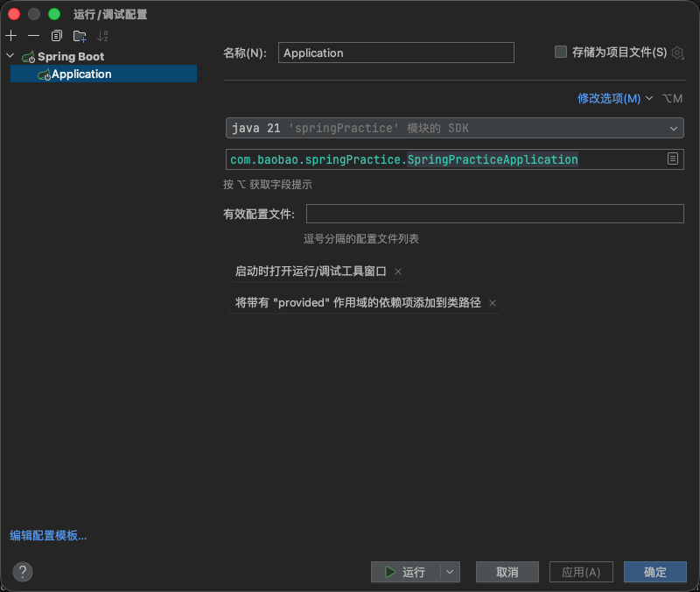
Task: Remove the provided scope dependencies option tag
Action: tap(493, 303)
